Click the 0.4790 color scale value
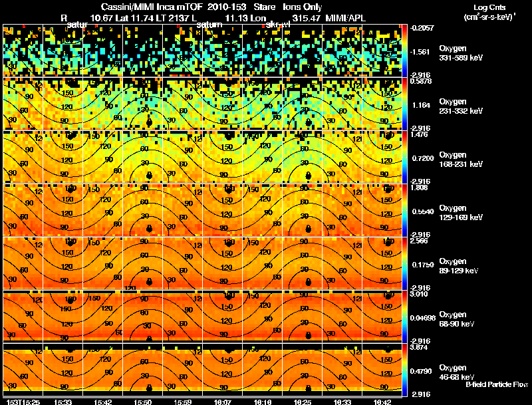The width and height of the screenshot is (532, 405). 421,372
